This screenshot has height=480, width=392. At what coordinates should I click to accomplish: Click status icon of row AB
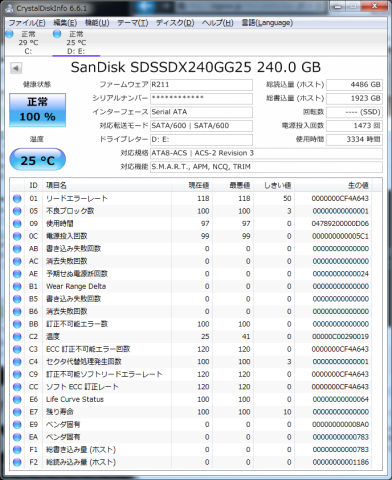17,249
